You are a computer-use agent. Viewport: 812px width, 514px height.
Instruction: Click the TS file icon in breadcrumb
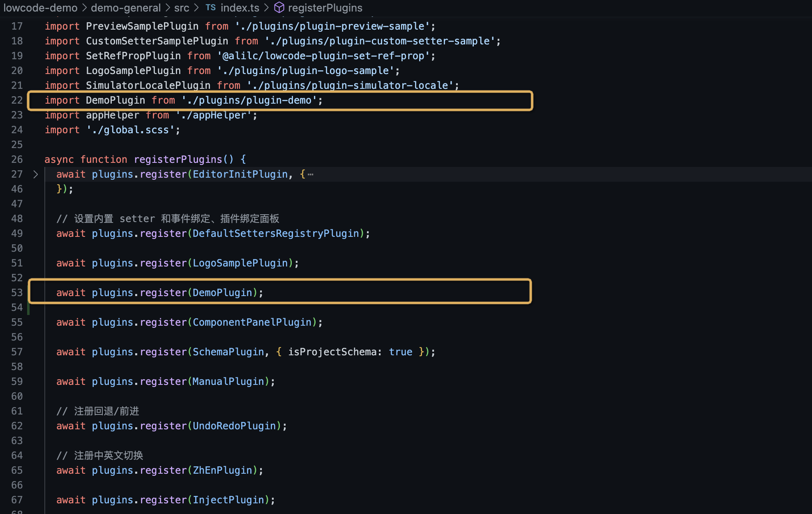(x=210, y=7)
